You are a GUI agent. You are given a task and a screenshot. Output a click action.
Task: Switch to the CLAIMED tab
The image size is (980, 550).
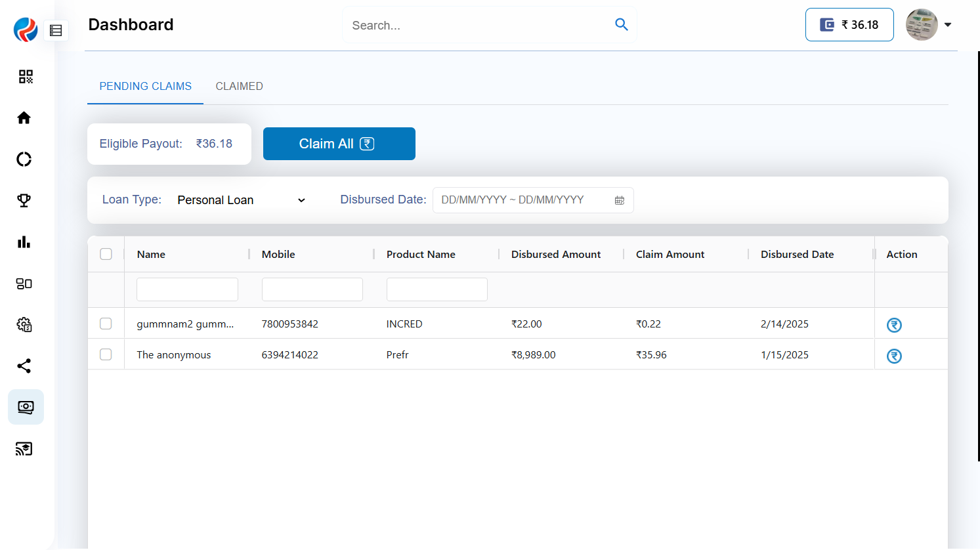coord(239,87)
